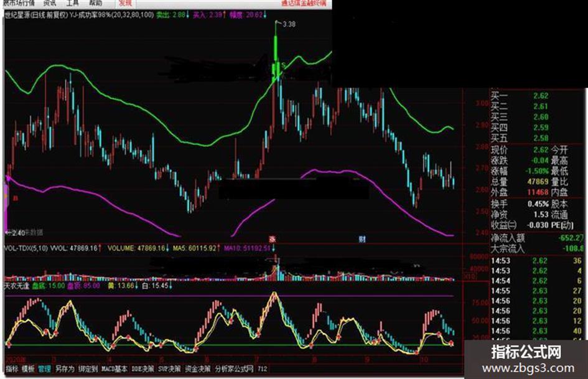
Task: Click the 大宗流入 -108.8 row
Action: (x=538, y=248)
